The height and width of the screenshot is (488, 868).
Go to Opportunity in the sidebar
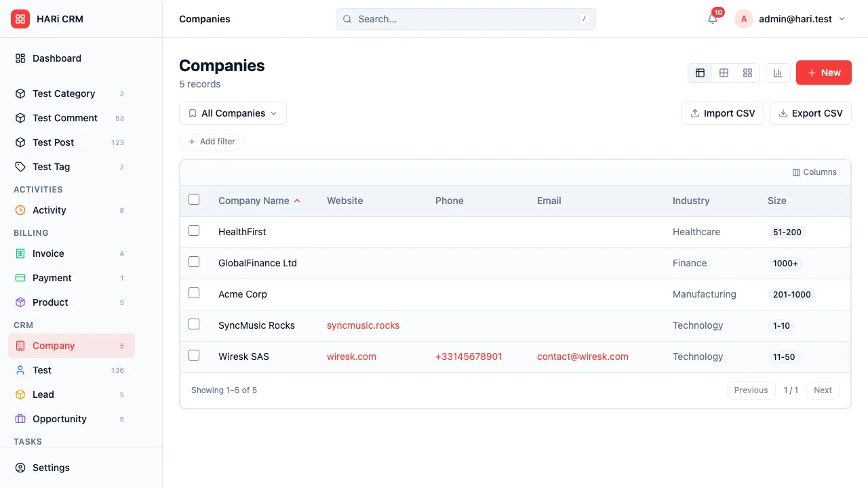(x=59, y=419)
